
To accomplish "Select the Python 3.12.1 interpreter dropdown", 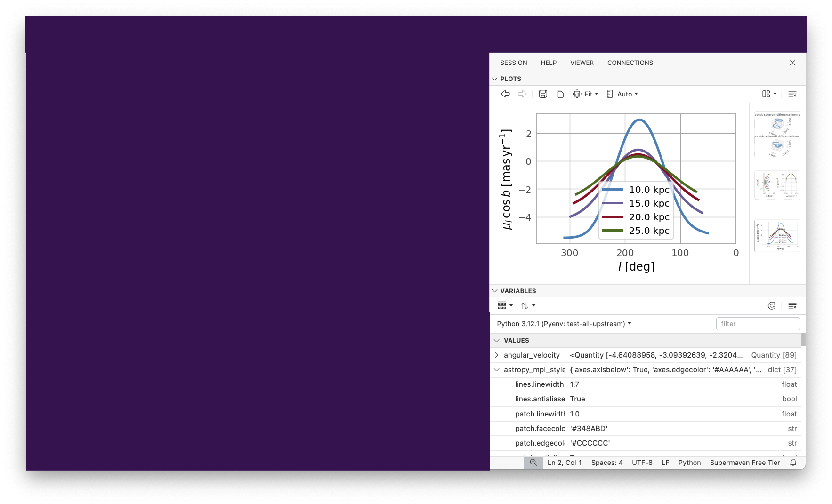I will [564, 324].
